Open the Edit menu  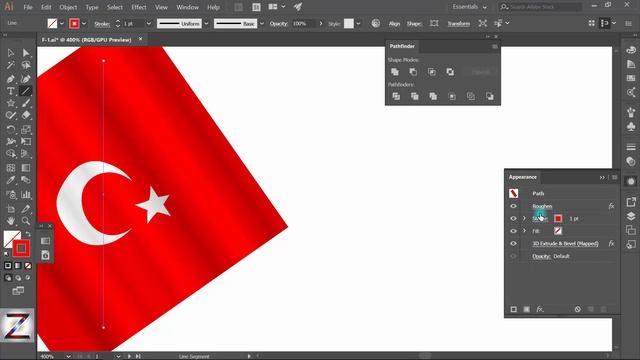(x=46, y=7)
